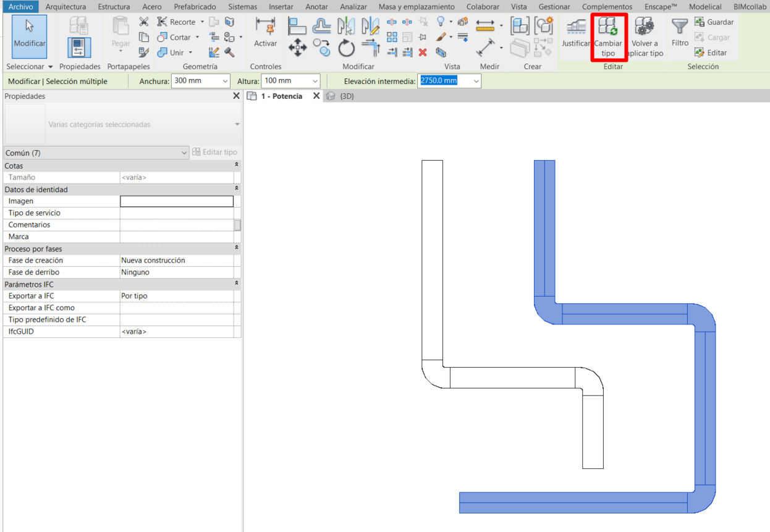Collapse the Proceso por fases section
The height and width of the screenshot is (532, 770).
click(237, 248)
